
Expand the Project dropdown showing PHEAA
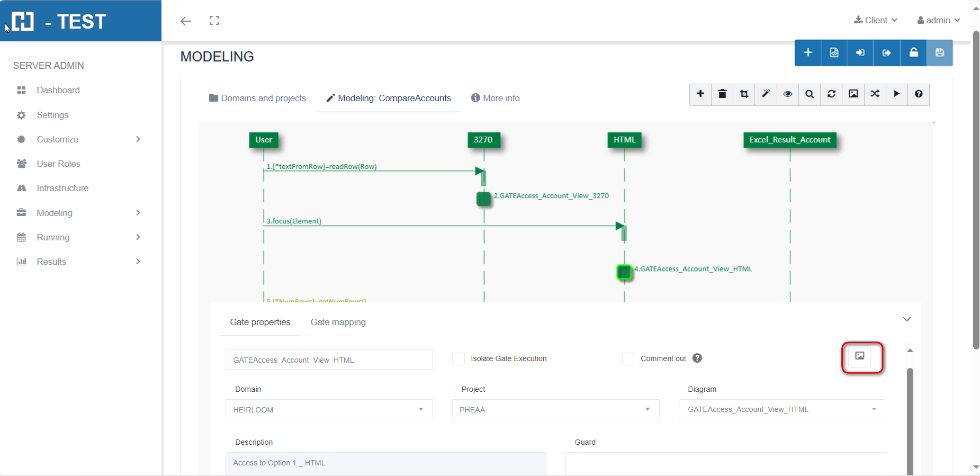pyautogui.click(x=555, y=409)
